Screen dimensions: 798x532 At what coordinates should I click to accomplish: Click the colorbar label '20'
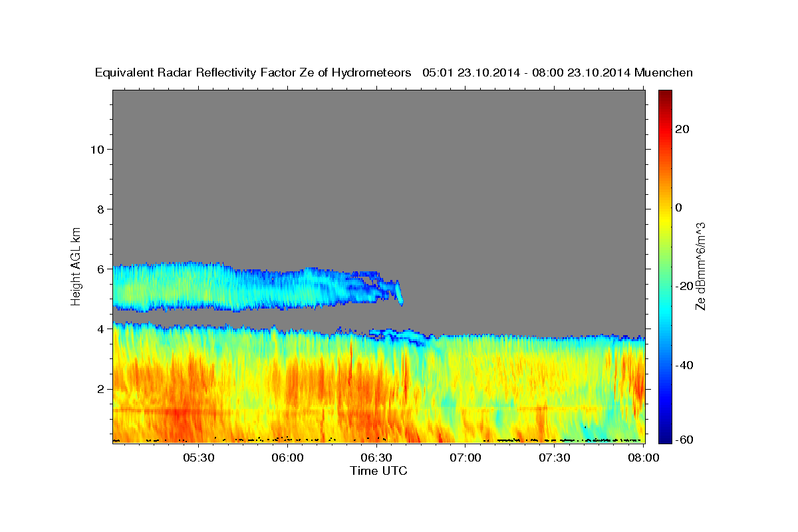pos(682,129)
